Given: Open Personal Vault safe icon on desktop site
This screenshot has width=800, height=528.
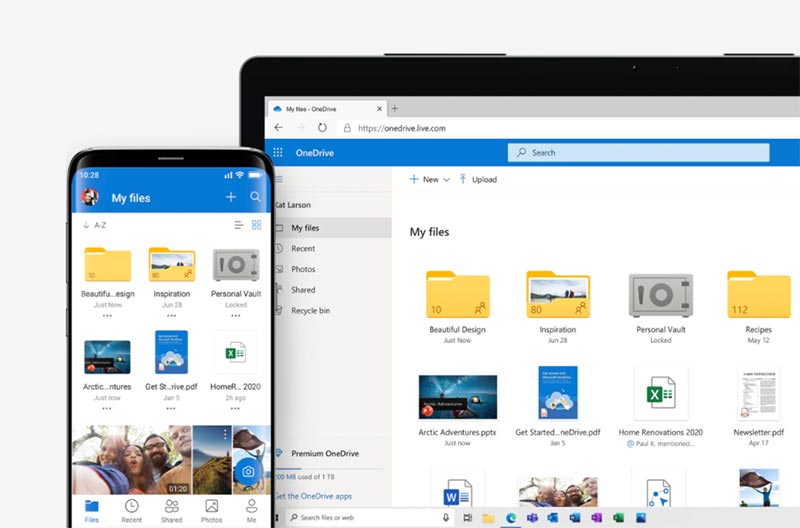Looking at the screenshot, I should tap(661, 295).
